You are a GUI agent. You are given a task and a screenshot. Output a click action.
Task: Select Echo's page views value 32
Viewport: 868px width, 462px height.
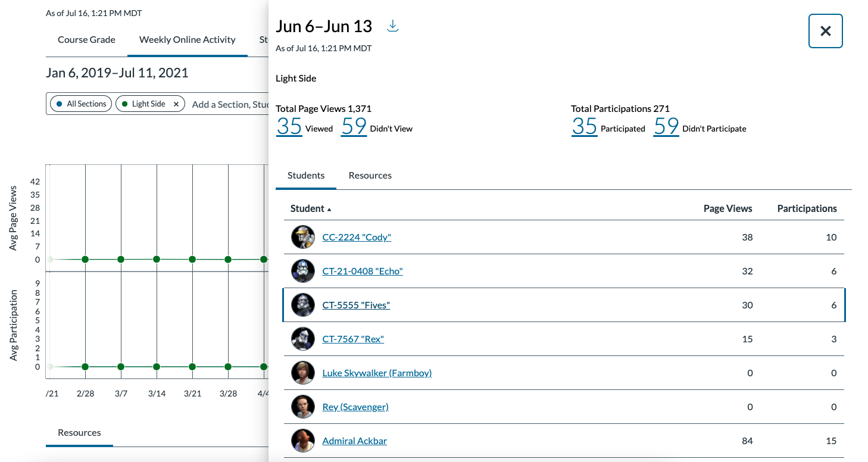click(x=747, y=271)
